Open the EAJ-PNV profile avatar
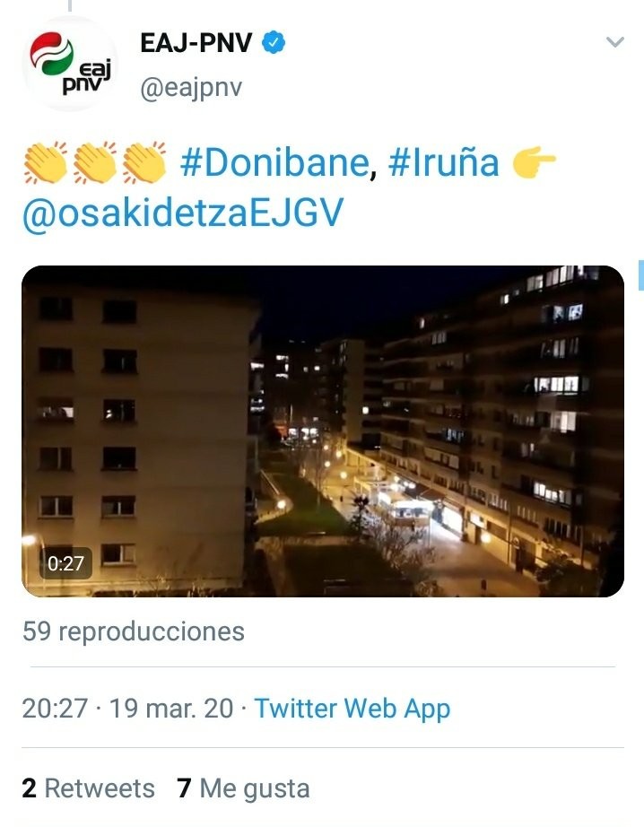 70,64
